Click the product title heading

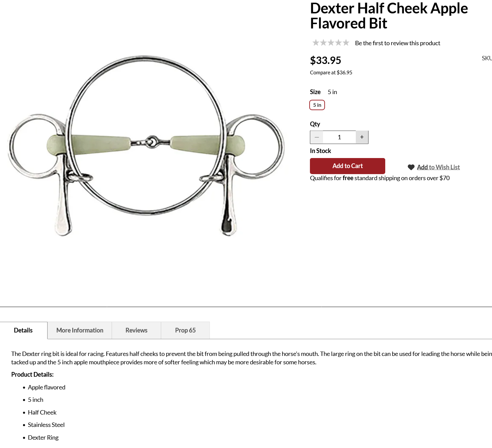pos(389,16)
